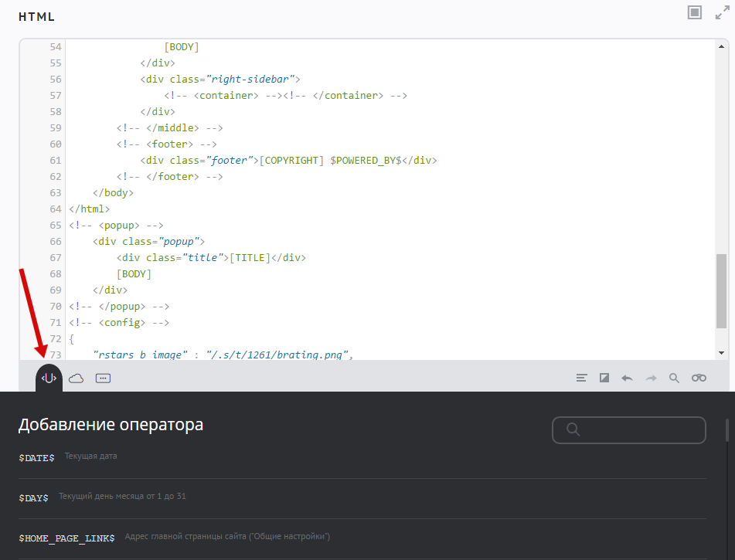735x560 pixels.
Task: Click the speech-box snippet icon
Action: coord(104,378)
